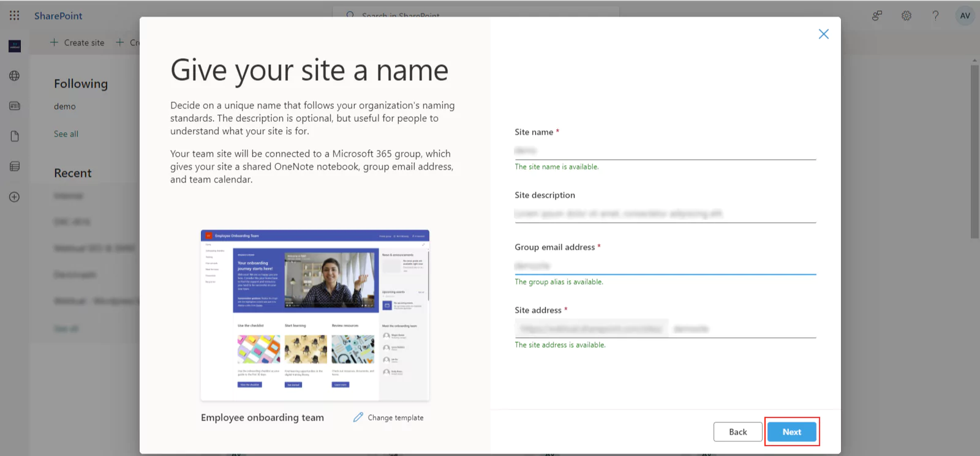Click the Change template link text
980x456 pixels.
click(x=396, y=418)
